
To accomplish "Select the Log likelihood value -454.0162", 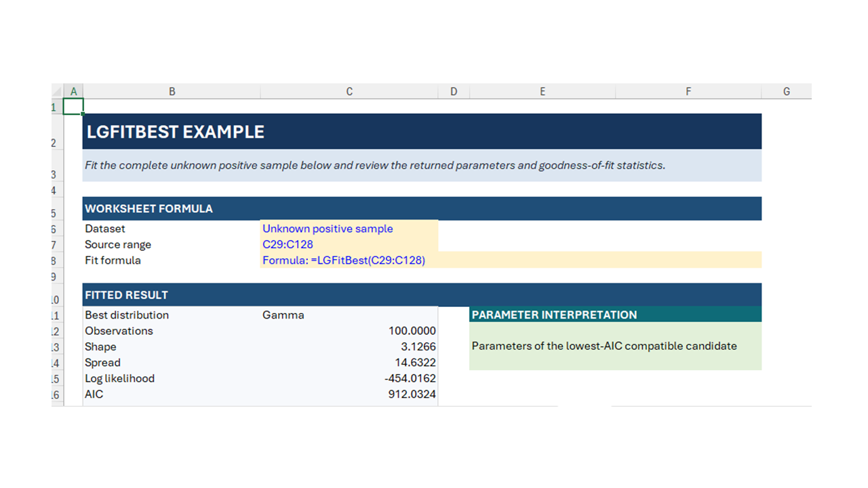I will click(349, 378).
